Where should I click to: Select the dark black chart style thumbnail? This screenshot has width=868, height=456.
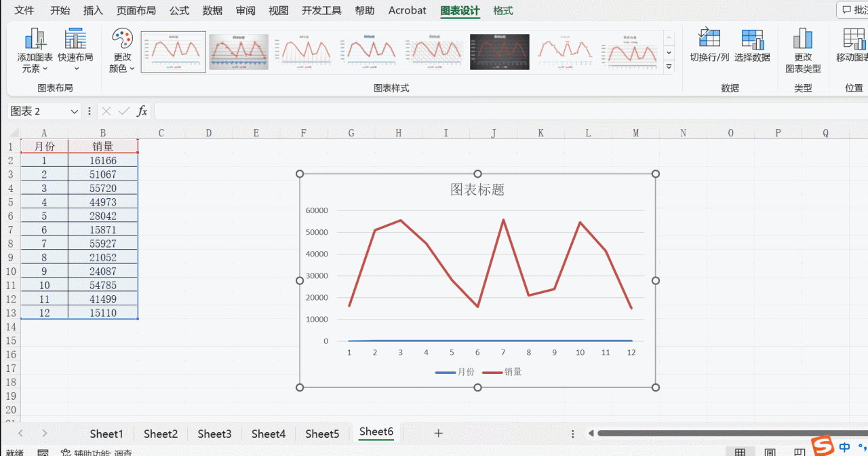(499, 52)
